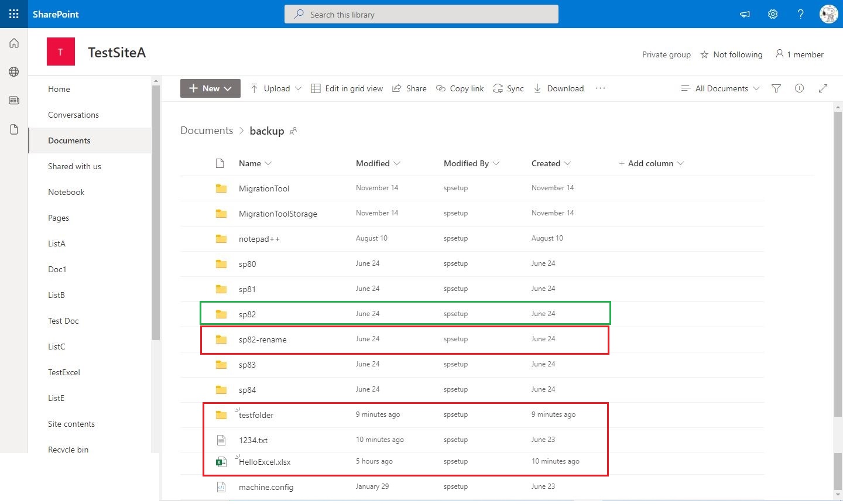Open the Help question mark icon

(x=800, y=14)
